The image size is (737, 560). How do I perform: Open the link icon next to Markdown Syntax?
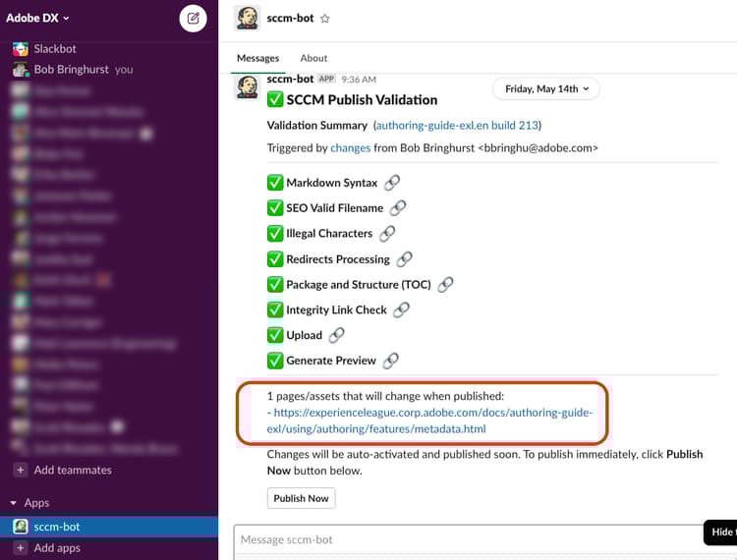392,183
